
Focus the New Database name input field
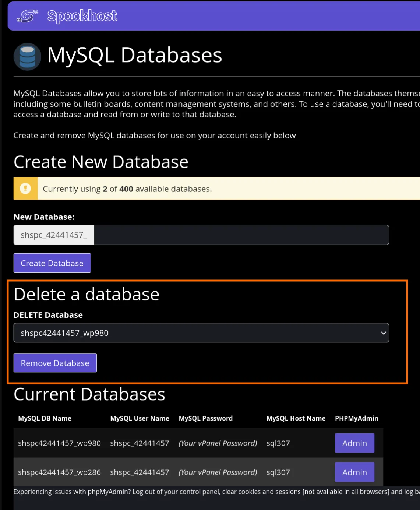coord(241,235)
